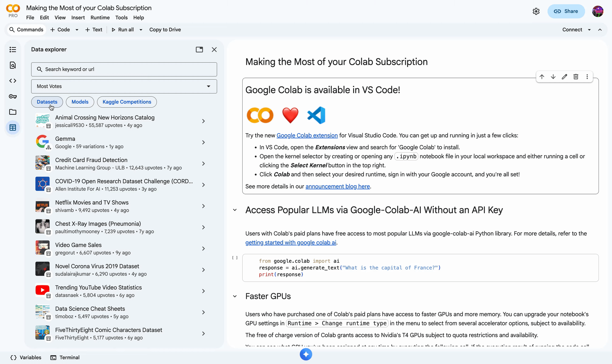612x364 pixels.
Task: Collapse the header toolbar with the caret
Action: 600,30
